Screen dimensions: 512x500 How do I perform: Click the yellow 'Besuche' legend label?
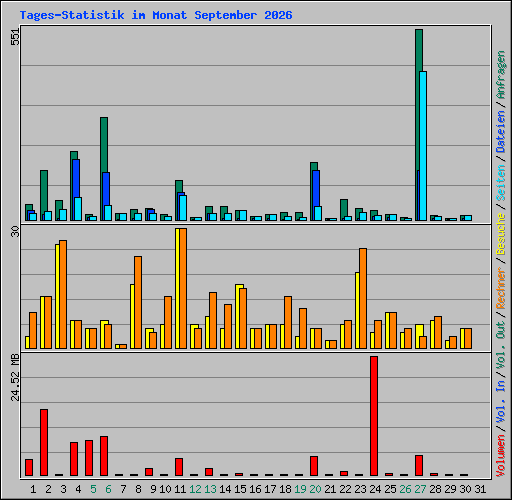point(501,234)
